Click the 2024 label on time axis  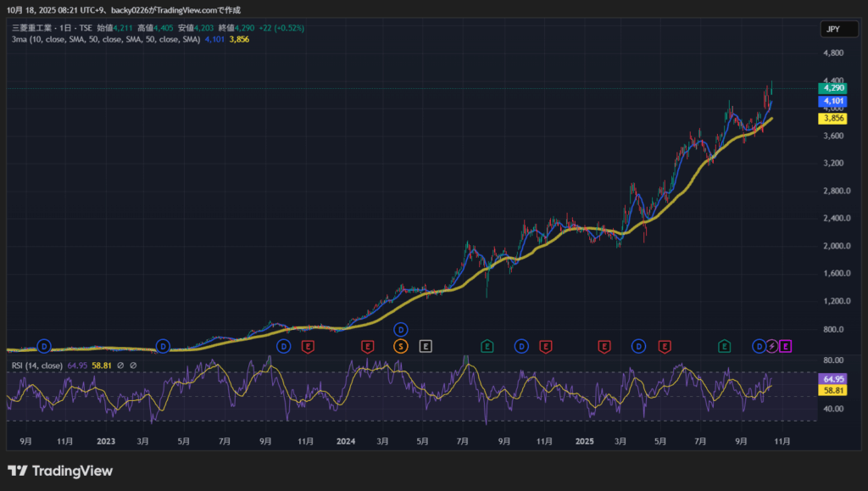pyautogui.click(x=345, y=441)
